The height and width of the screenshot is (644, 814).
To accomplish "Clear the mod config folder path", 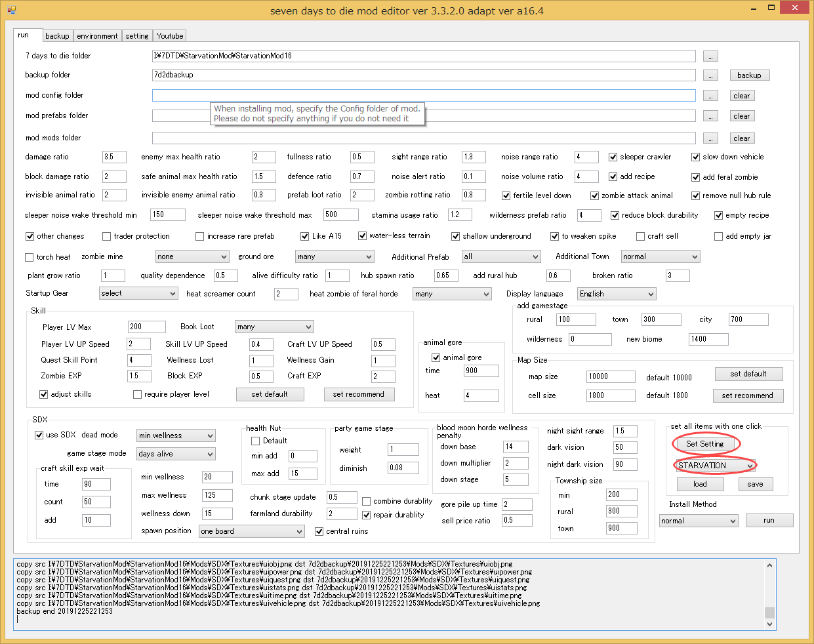I will click(x=742, y=96).
